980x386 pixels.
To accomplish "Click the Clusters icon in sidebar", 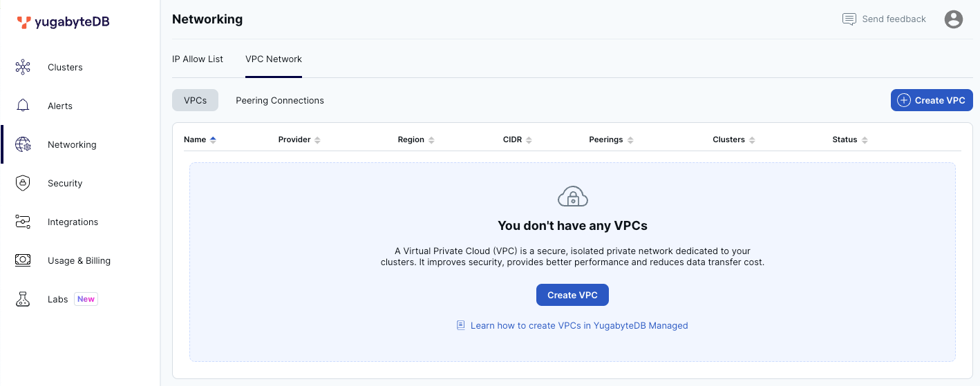I will (x=23, y=67).
